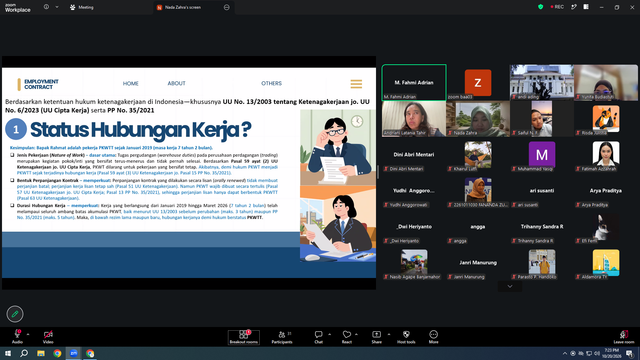
Task: Click the green encryption shield icon
Action: click(x=540, y=7)
